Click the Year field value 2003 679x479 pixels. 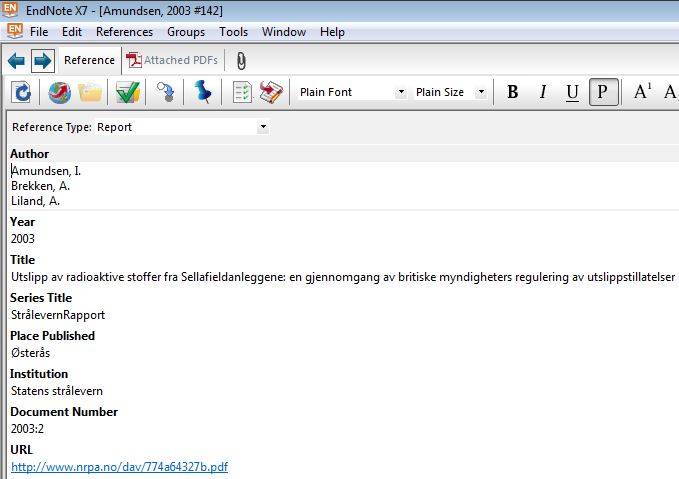point(23,239)
